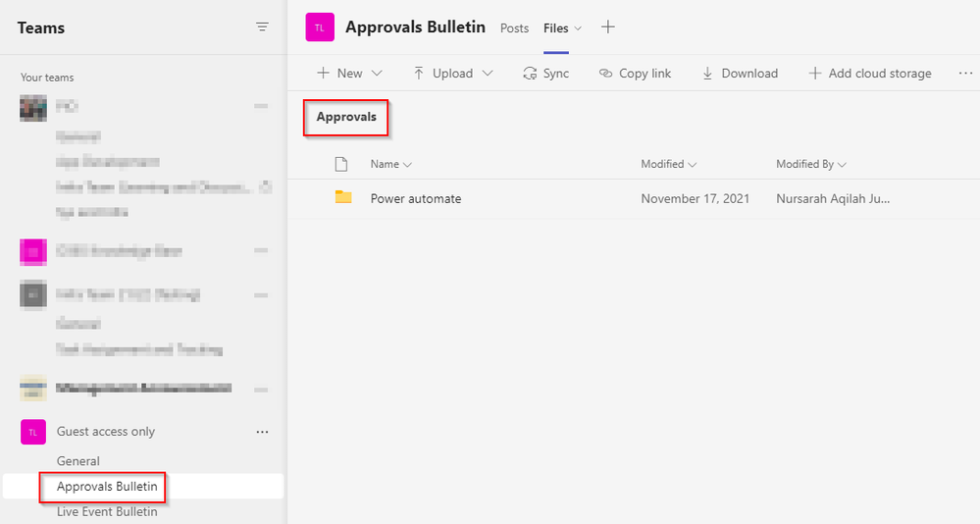Sort by Name column header
Screen dimensions: 980x524
390,164
